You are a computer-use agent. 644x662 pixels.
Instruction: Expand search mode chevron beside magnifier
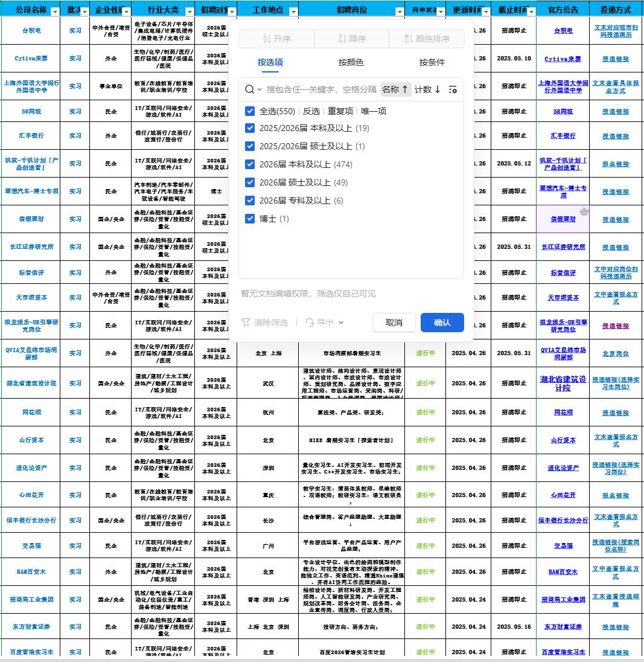pyautogui.click(x=260, y=89)
